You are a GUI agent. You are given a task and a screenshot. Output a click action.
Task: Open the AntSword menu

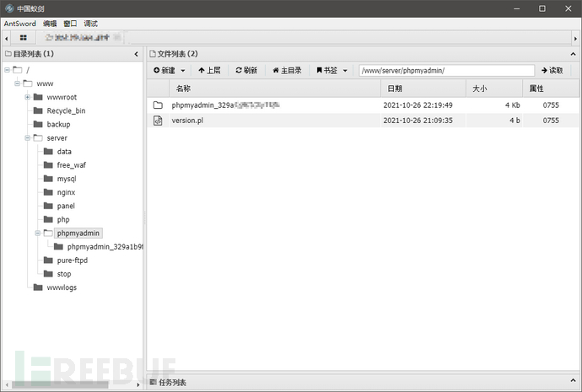pos(20,24)
